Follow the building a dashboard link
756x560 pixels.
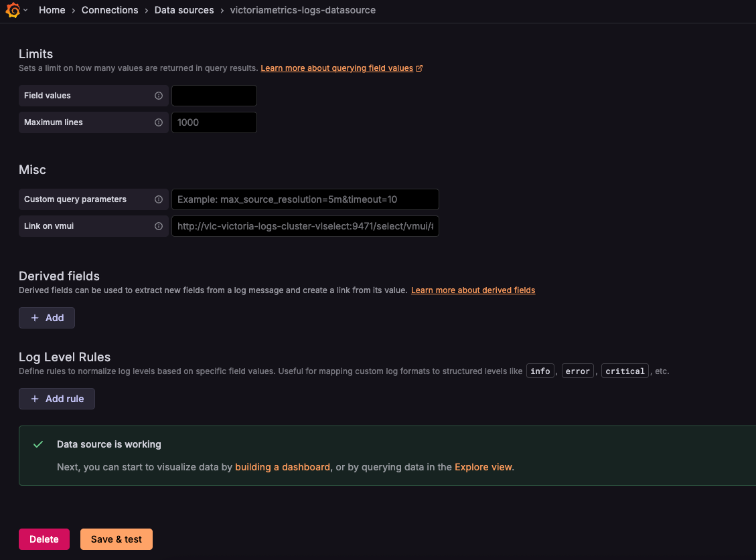point(283,467)
